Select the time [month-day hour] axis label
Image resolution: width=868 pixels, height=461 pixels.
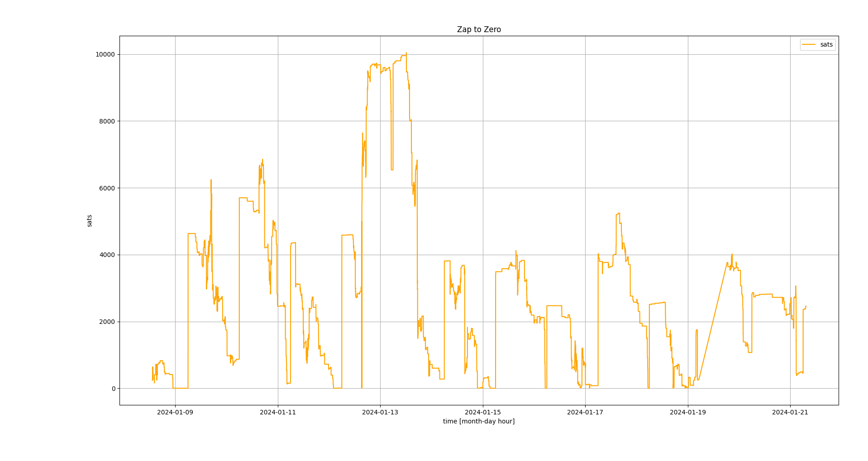pyautogui.click(x=479, y=421)
